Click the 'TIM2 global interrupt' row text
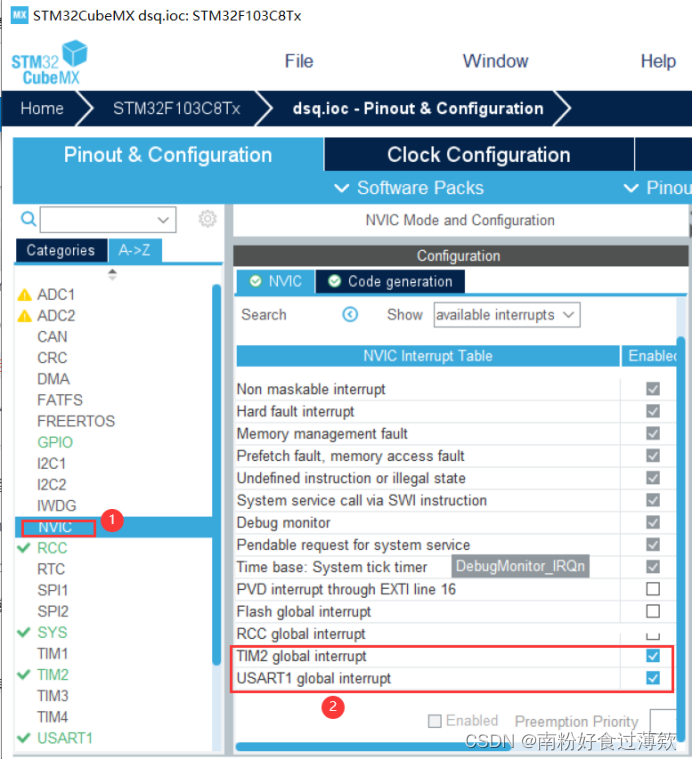This screenshot has height=760, width=692. [301, 656]
